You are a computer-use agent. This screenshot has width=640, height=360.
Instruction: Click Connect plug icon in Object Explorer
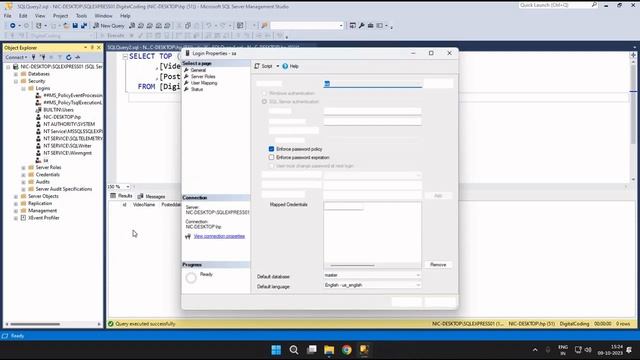[x=33, y=57]
